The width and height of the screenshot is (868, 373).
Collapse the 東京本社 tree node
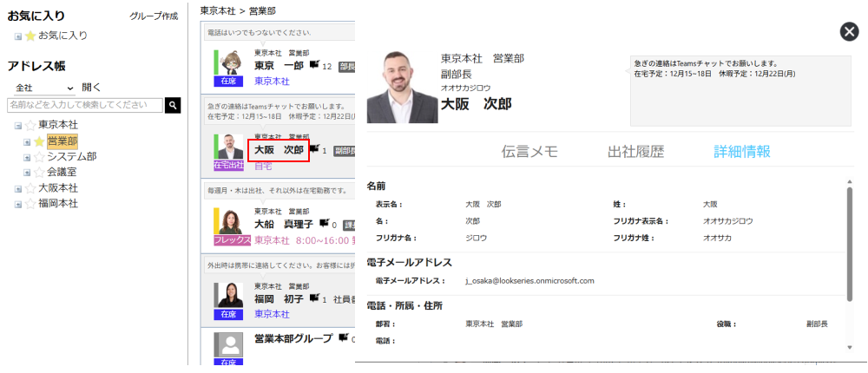18,126
